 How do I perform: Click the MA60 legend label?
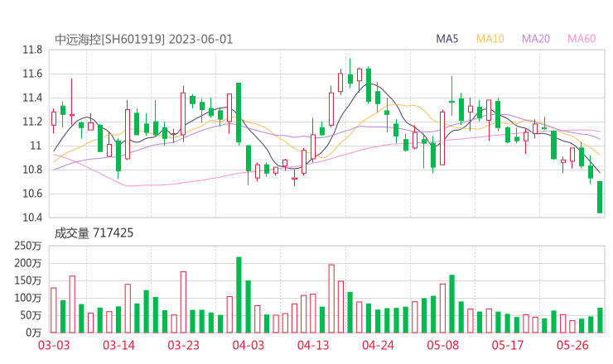tap(582, 39)
